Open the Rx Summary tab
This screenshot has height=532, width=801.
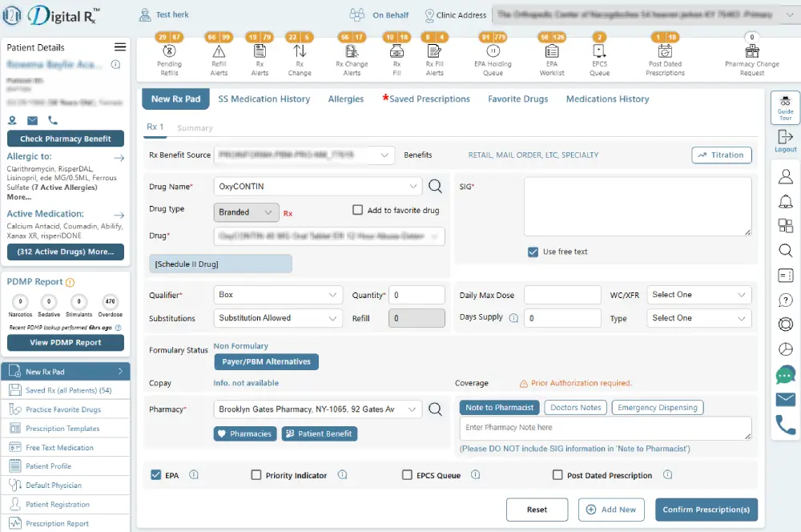[x=195, y=128]
